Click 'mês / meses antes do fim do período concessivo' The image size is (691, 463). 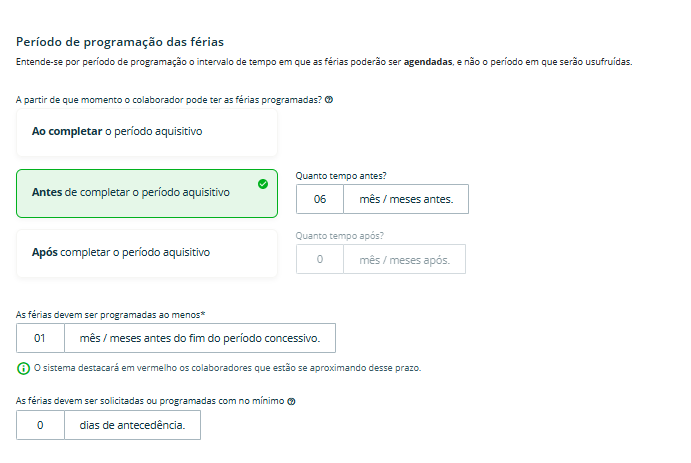tap(199, 338)
